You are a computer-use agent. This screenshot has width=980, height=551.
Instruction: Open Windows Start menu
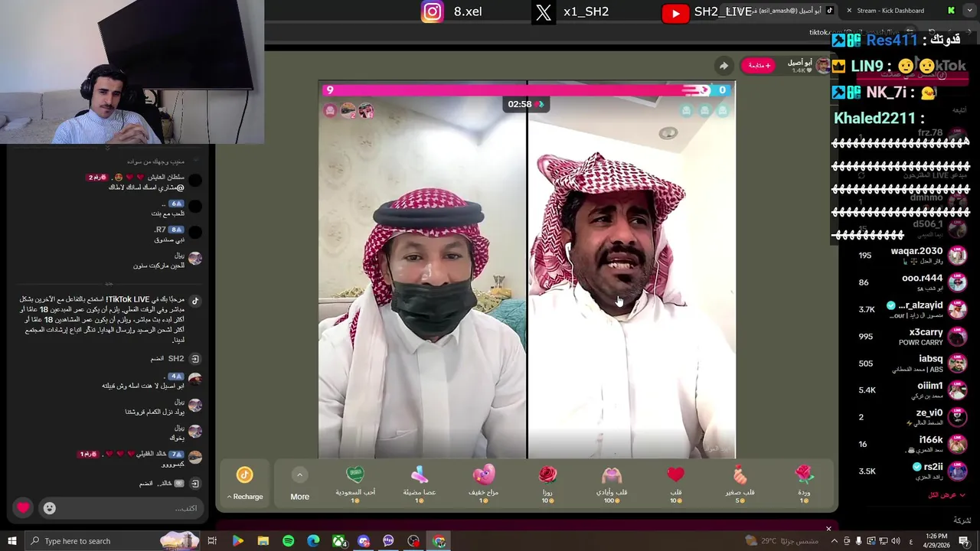coord(11,541)
